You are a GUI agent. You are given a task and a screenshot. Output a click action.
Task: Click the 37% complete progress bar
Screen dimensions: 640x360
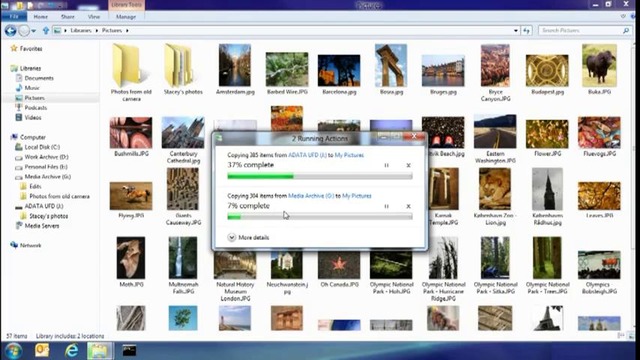point(320,176)
